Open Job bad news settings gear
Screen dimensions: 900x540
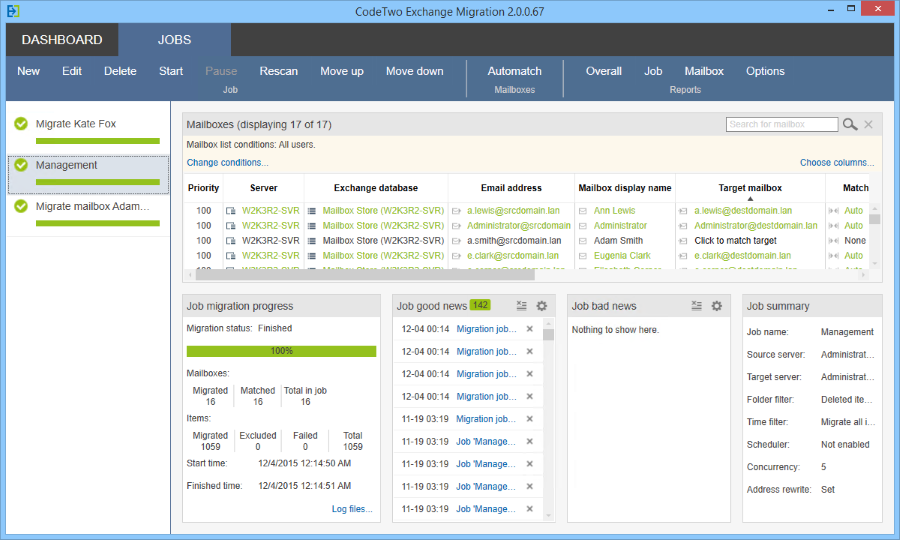coord(716,306)
